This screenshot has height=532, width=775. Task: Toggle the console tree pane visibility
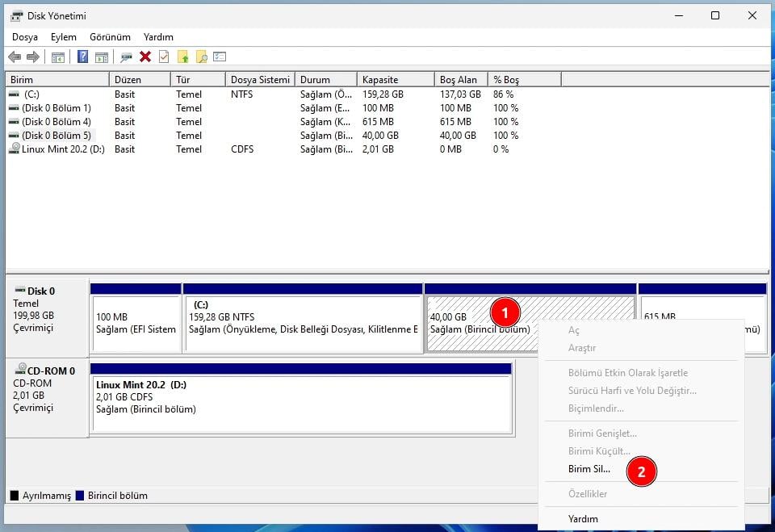tap(57, 57)
